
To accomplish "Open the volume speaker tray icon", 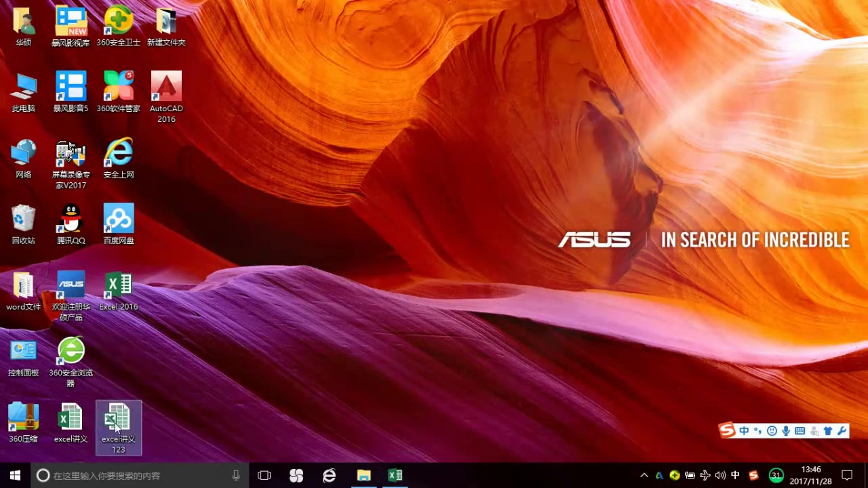I will click(720, 475).
